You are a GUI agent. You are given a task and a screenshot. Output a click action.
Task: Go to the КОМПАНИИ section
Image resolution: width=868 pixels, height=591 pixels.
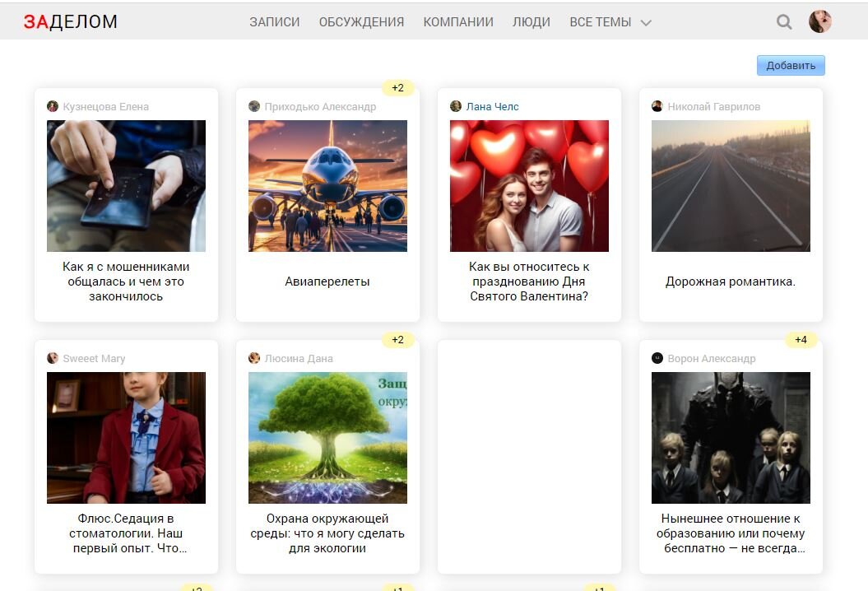click(x=457, y=21)
